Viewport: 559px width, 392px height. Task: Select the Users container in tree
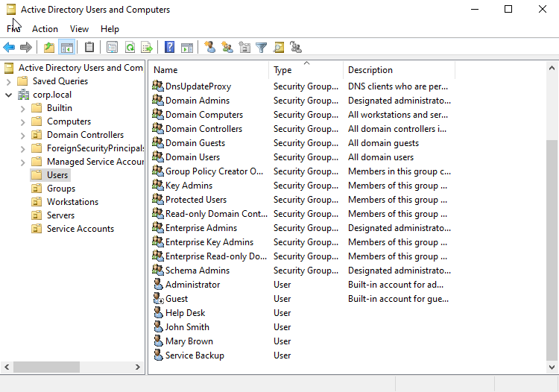click(x=57, y=175)
